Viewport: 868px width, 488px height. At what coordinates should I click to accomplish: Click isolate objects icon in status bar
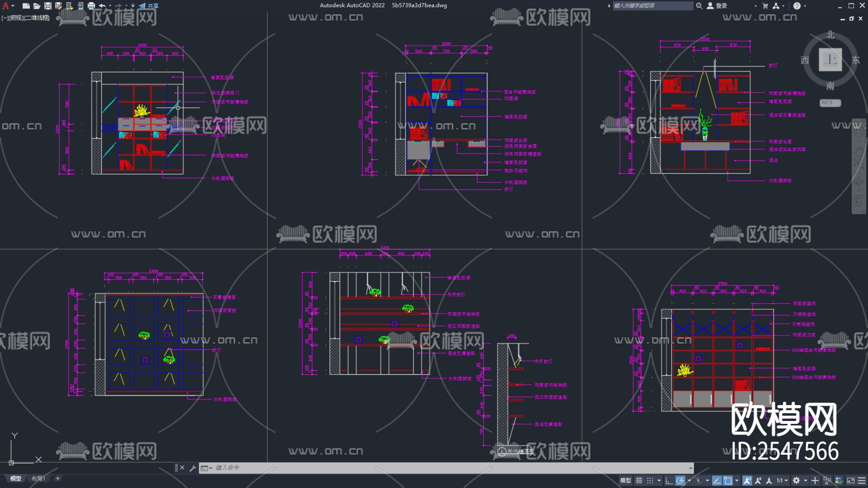pos(827,480)
